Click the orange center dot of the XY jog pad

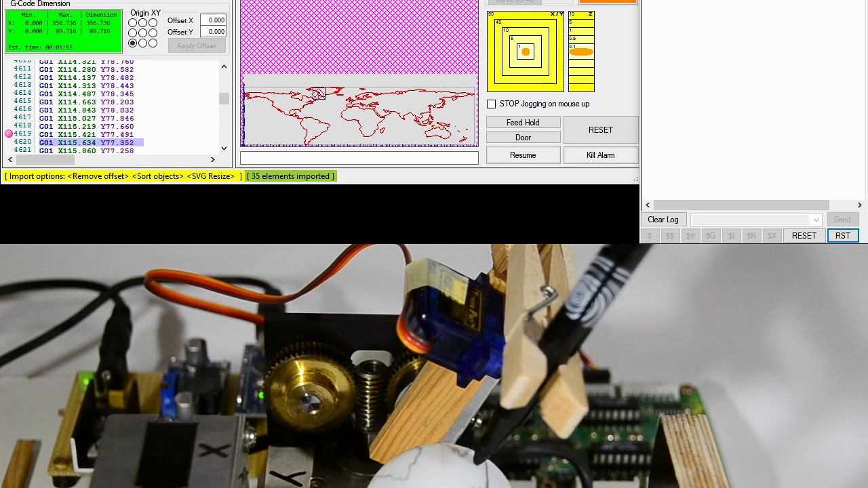coord(526,52)
